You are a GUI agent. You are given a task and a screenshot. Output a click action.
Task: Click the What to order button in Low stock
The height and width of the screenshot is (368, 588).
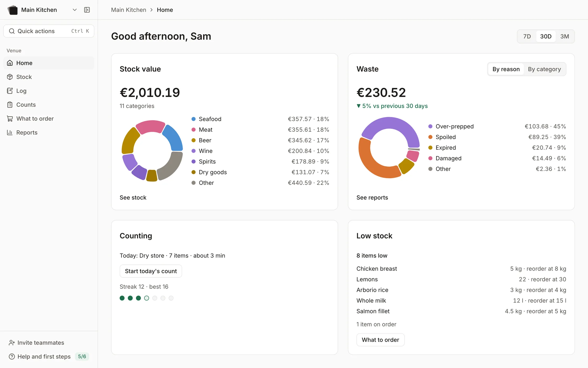tap(380, 340)
